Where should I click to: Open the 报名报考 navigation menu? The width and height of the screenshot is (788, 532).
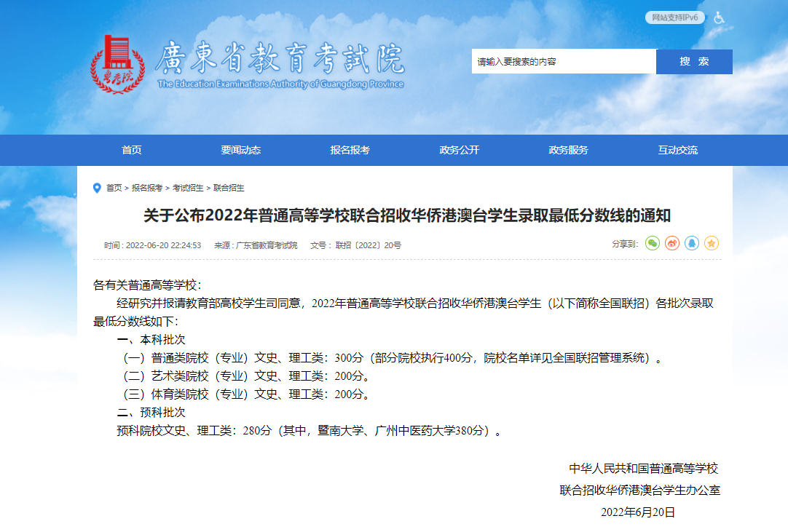[x=350, y=150]
